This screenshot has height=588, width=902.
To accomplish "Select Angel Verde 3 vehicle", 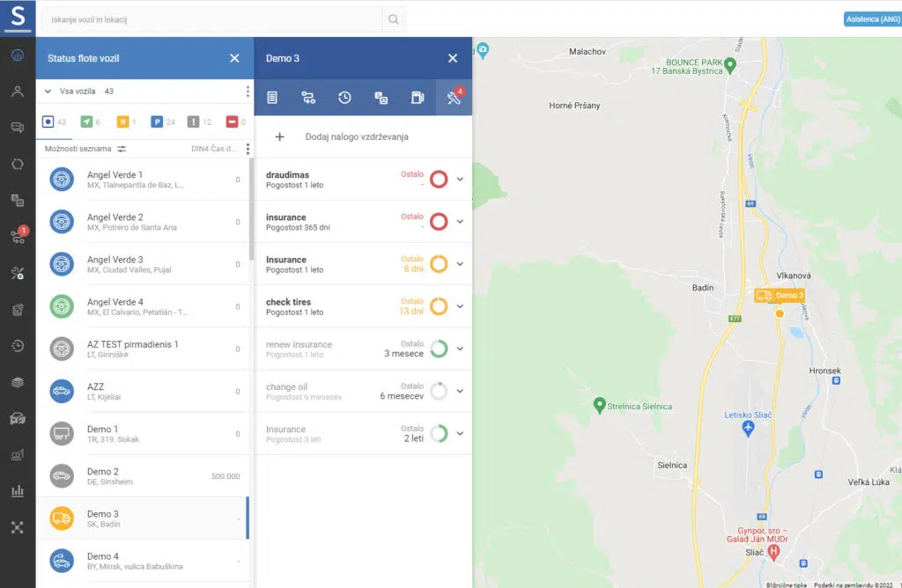I will click(x=143, y=264).
